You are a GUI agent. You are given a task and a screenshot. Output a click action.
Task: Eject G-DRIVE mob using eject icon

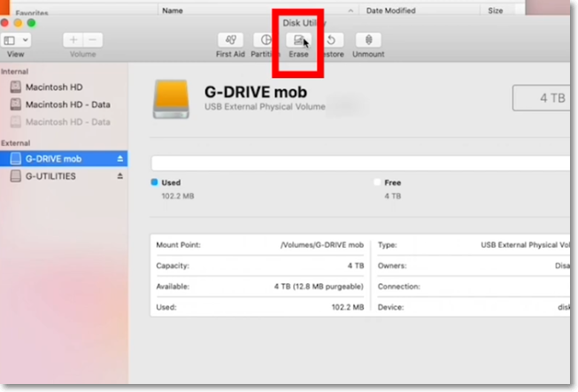coord(119,158)
